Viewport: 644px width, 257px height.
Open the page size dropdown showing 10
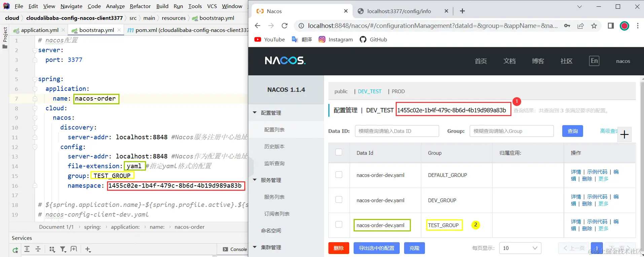pos(520,248)
